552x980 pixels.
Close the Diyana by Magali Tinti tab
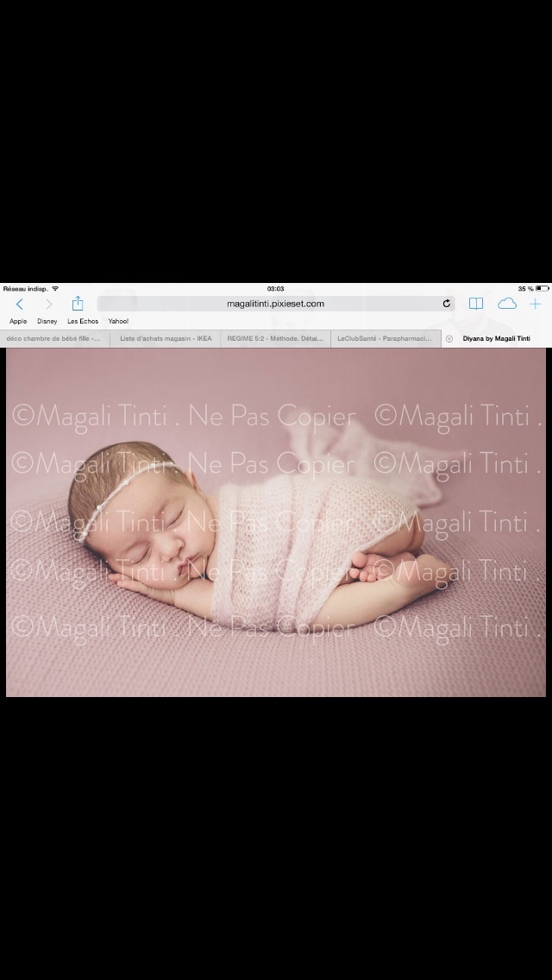449,339
